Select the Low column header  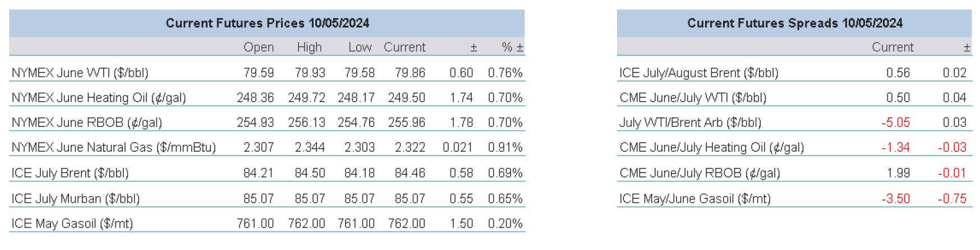point(360,47)
